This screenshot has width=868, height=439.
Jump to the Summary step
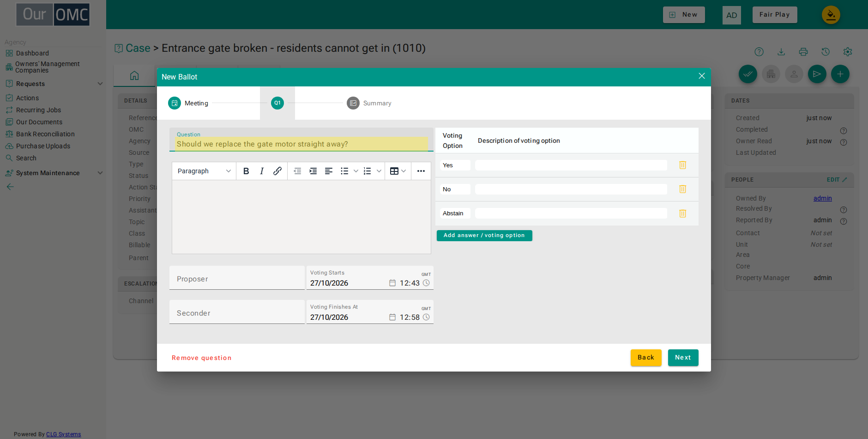[369, 103]
